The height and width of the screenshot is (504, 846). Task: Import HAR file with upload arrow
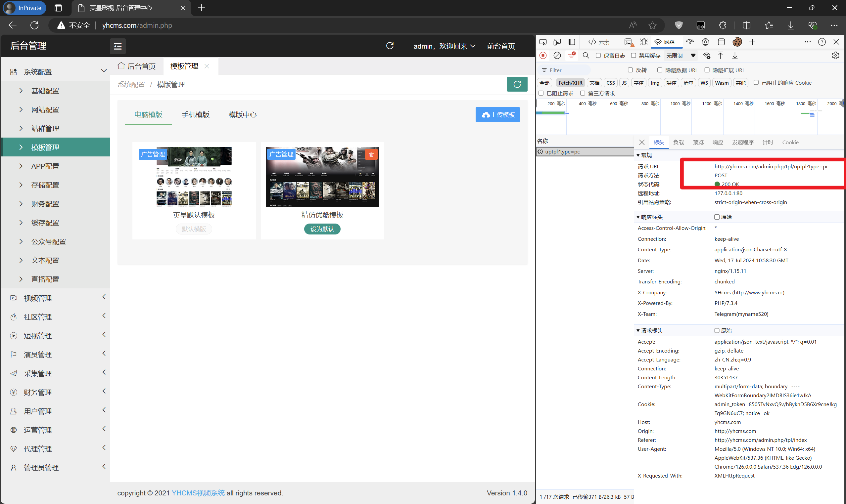720,56
